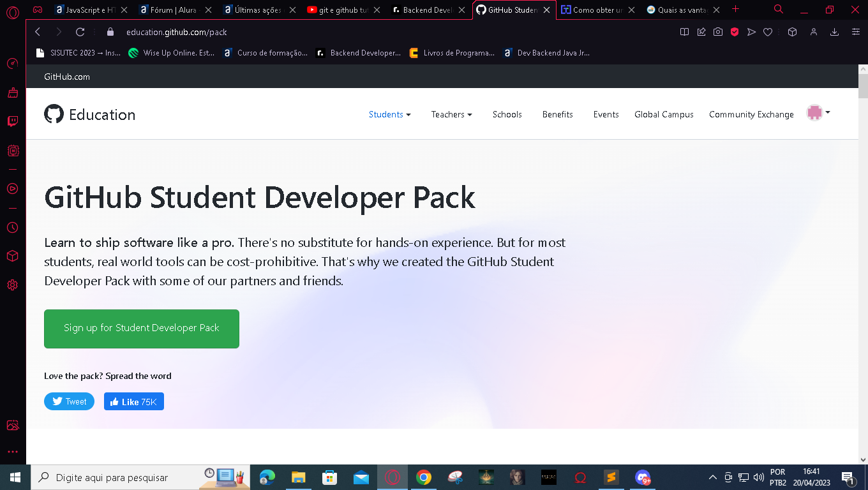Expand the Students dropdown menu

[390, 114]
